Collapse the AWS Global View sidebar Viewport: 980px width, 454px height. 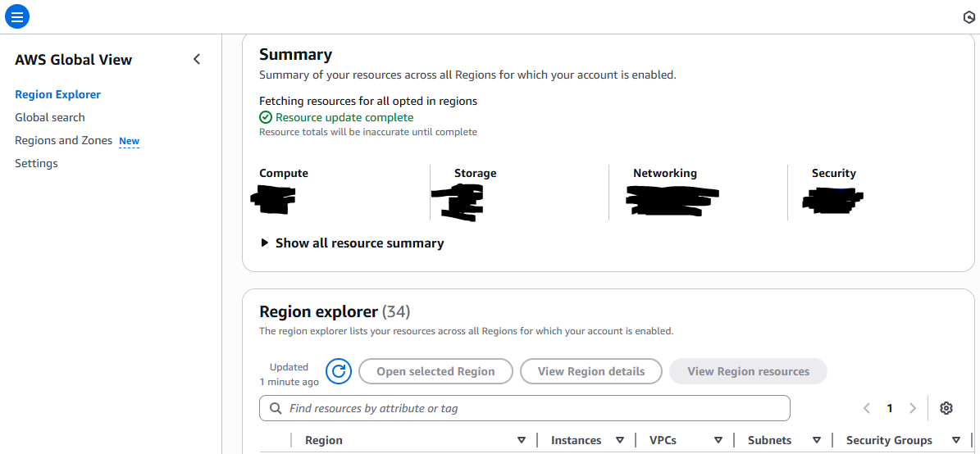pos(197,59)
